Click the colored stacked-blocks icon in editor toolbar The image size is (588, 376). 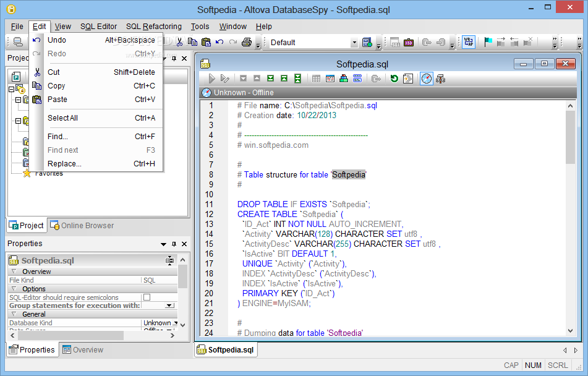(x=344, y=79)
